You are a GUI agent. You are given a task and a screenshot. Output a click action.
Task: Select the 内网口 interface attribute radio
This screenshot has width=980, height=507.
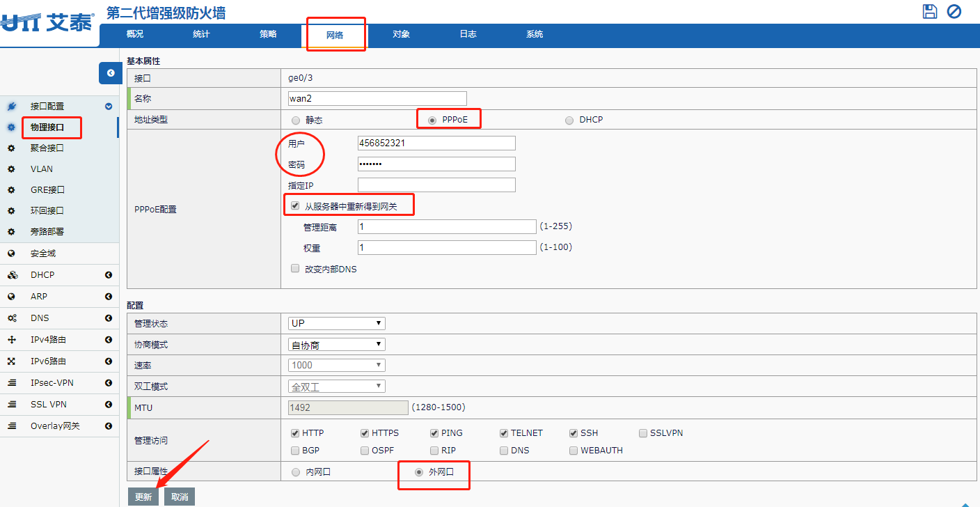pyautogui.click(x=296, y=472)
